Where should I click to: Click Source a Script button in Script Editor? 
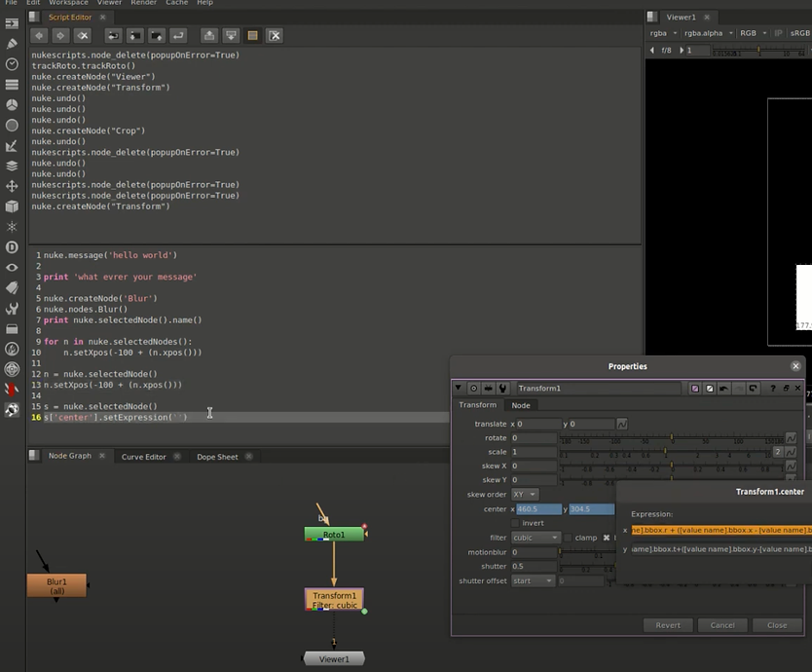click(113, 35)
